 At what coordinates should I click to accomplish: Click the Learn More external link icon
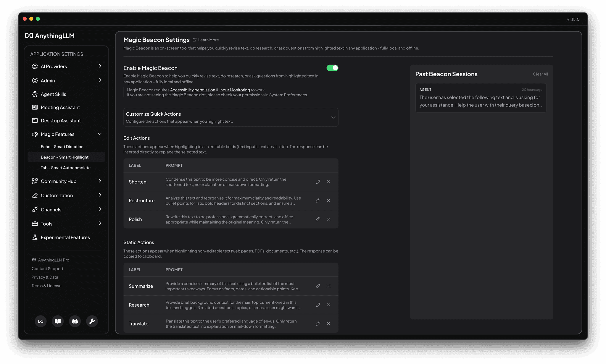coord(194,40)
